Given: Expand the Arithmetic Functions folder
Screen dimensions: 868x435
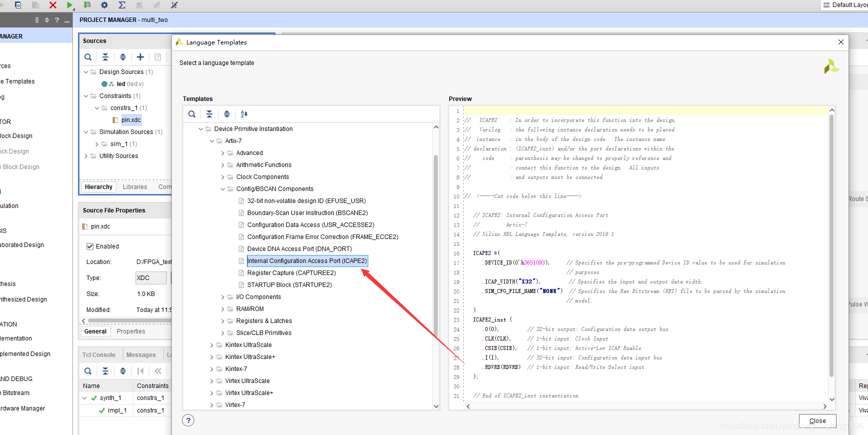Looking at the screenshot, I should (223, 165).
